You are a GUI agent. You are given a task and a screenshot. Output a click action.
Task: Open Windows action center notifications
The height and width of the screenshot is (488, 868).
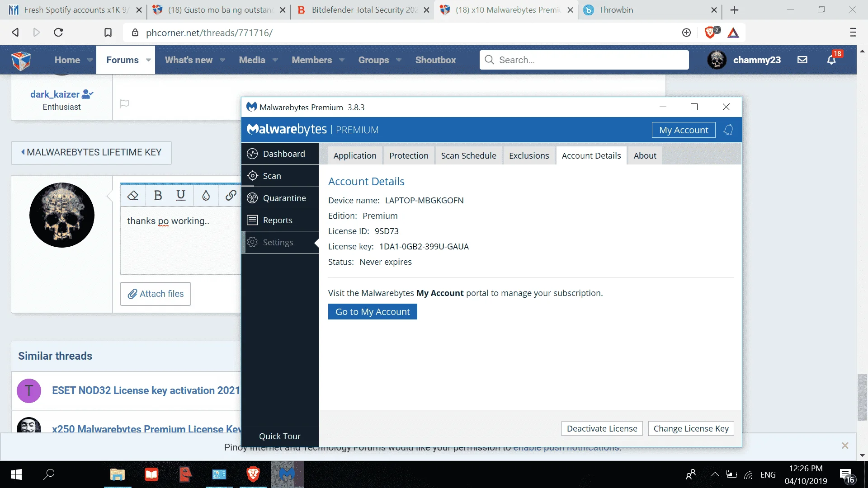tap(847, 475)
